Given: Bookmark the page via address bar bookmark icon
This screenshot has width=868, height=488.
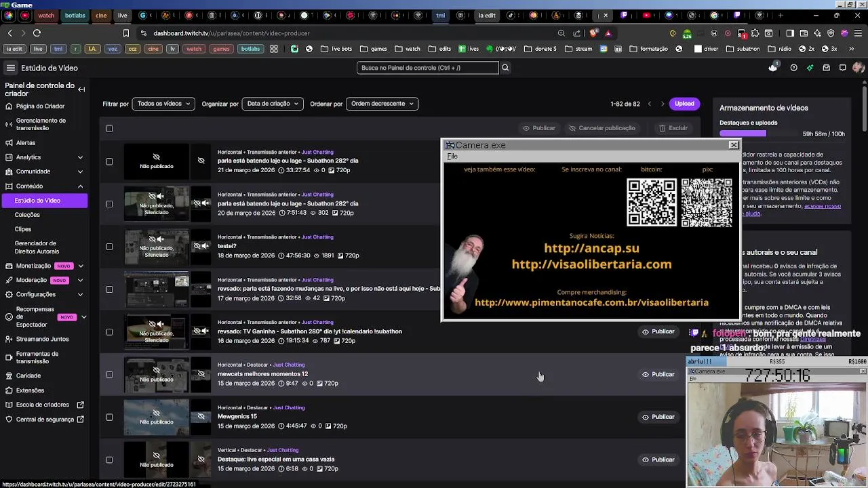Looking at the screenshot, I should point(125,33).
